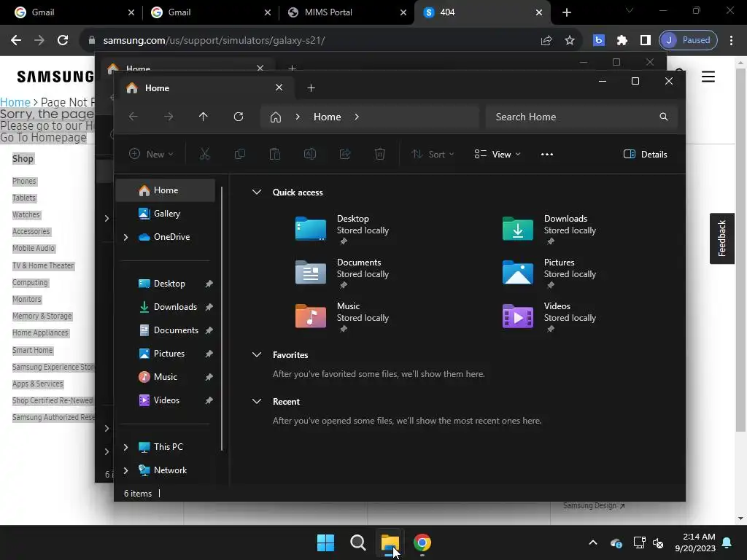Bookmark this page with Chrome star icon
The image size is (747, 560).
tap(570, 40)
